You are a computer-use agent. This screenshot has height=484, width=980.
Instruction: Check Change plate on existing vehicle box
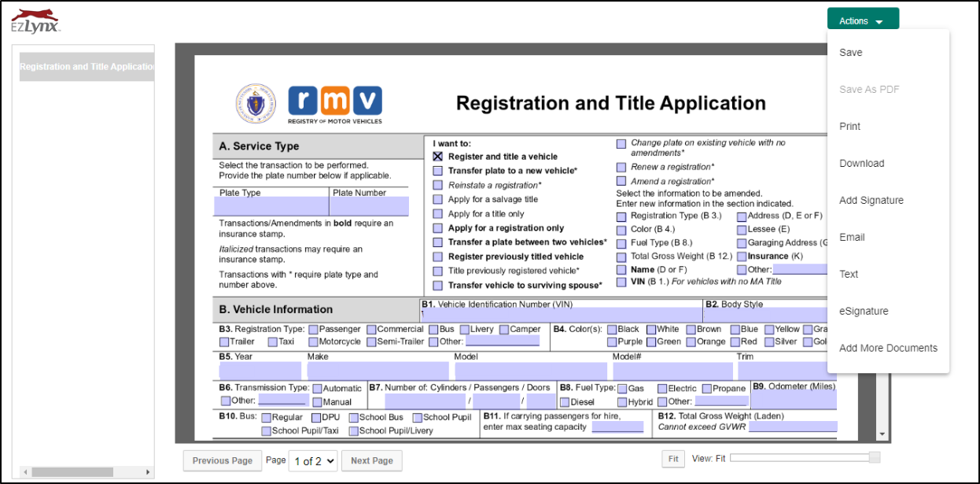[621, 144]
